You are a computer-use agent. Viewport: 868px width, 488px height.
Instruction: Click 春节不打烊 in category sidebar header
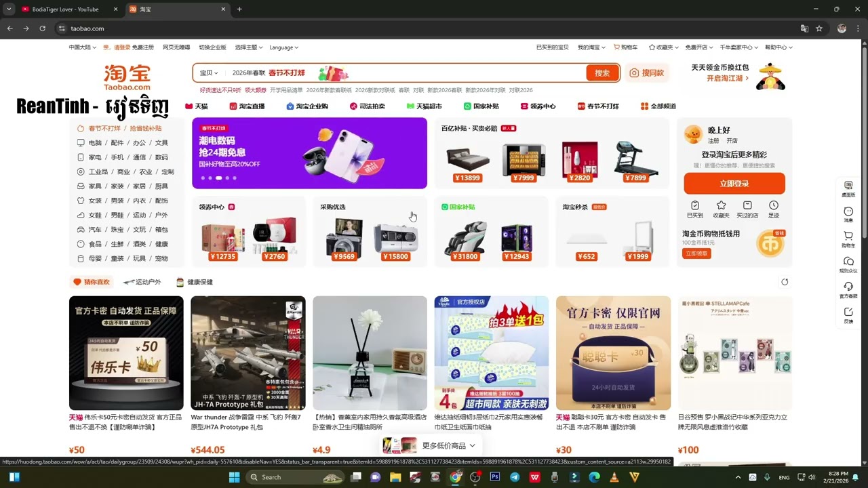[x=104, y=128]
